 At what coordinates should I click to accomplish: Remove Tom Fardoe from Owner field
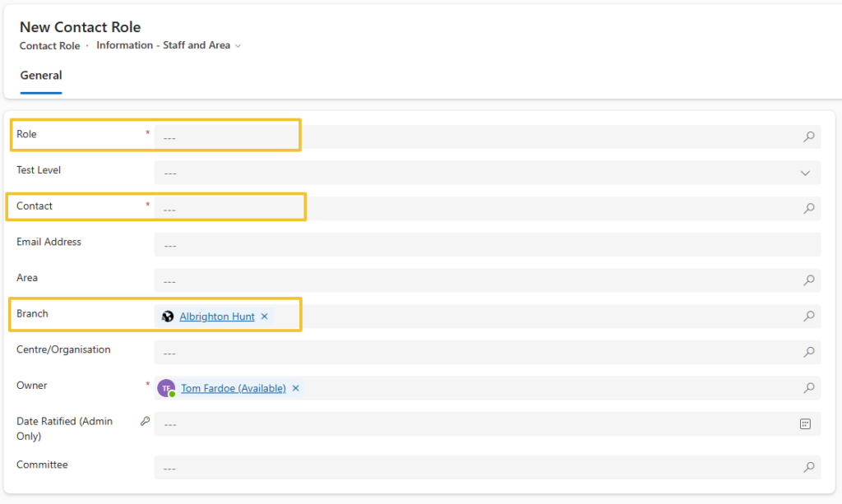point(295,388)
